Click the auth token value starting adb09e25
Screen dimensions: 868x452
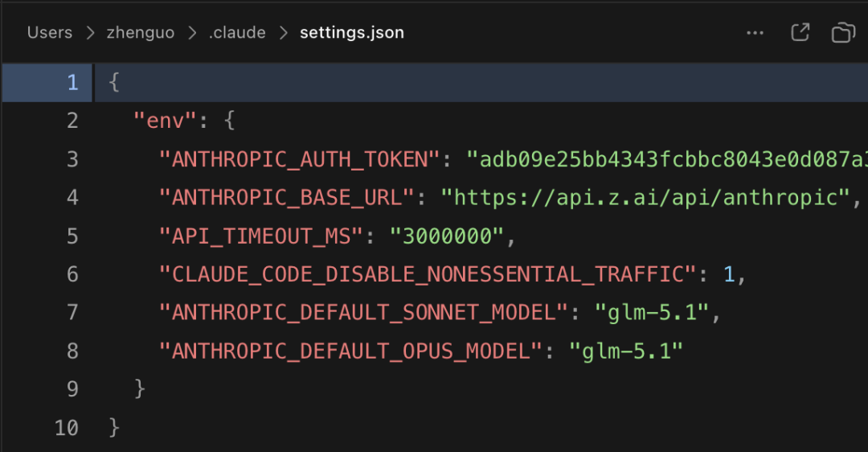click(667, 159)
